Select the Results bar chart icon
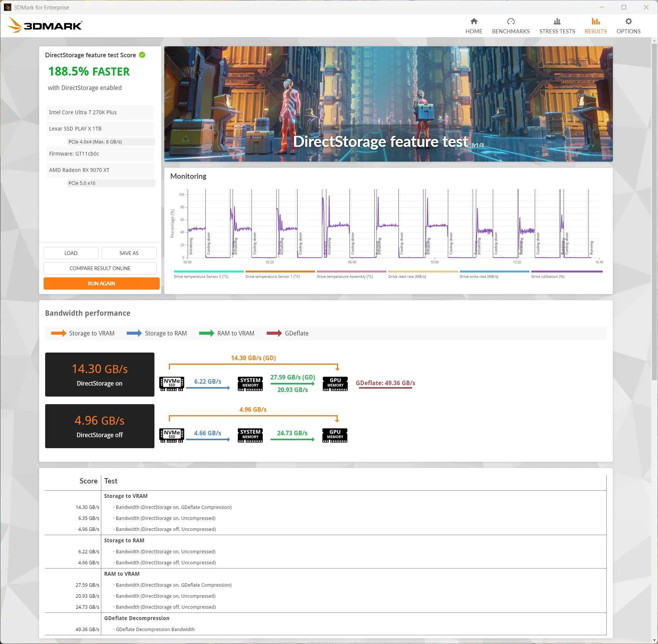Screen dimensions: 658x644 (595, 22)
